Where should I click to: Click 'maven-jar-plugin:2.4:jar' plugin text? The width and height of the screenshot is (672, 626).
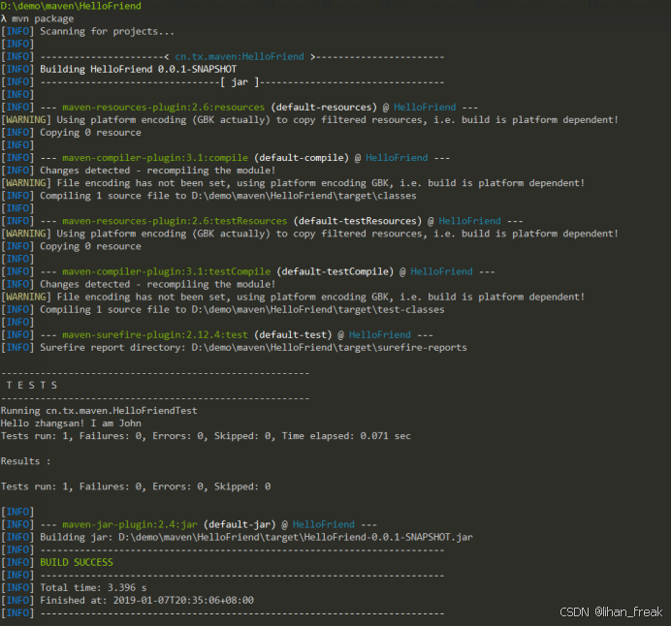tap(130, 524)
